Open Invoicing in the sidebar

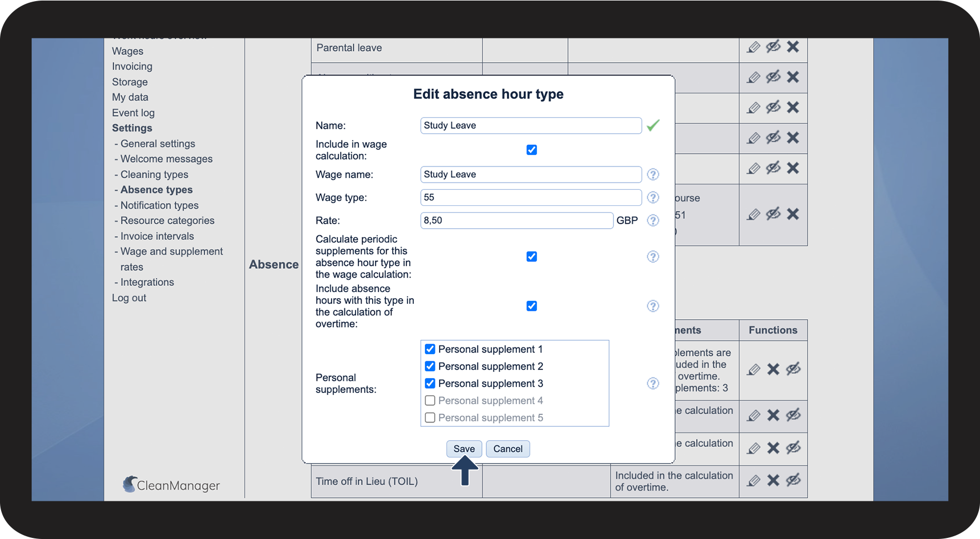[x=132, y=67]
